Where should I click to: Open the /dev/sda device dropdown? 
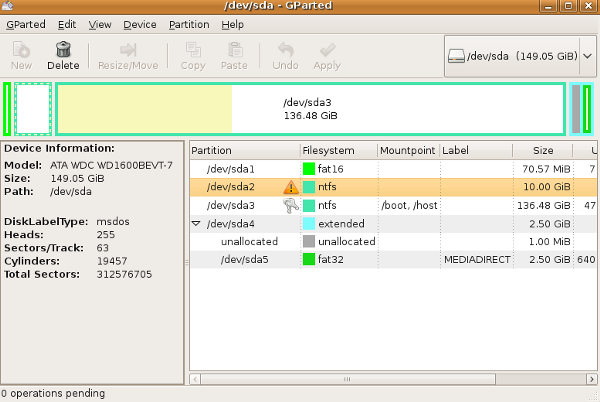(x=587, y=56)
